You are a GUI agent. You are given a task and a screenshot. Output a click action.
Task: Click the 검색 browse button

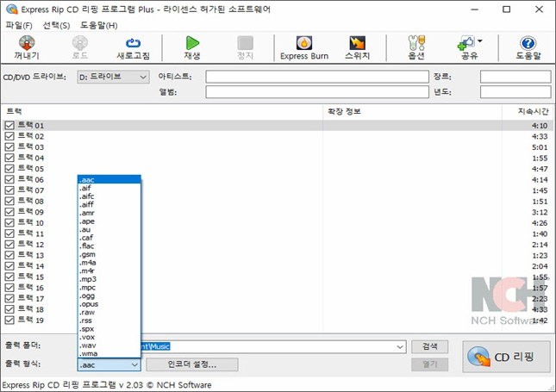point(430,346)
